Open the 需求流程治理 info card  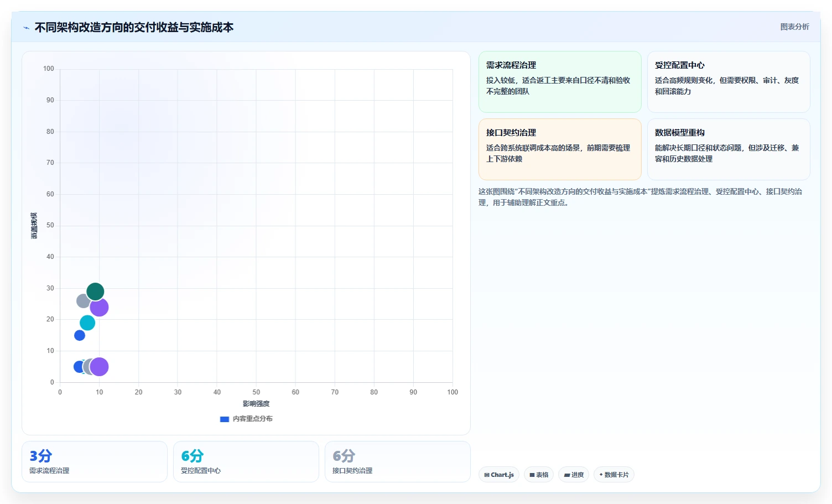click(560, 82)
